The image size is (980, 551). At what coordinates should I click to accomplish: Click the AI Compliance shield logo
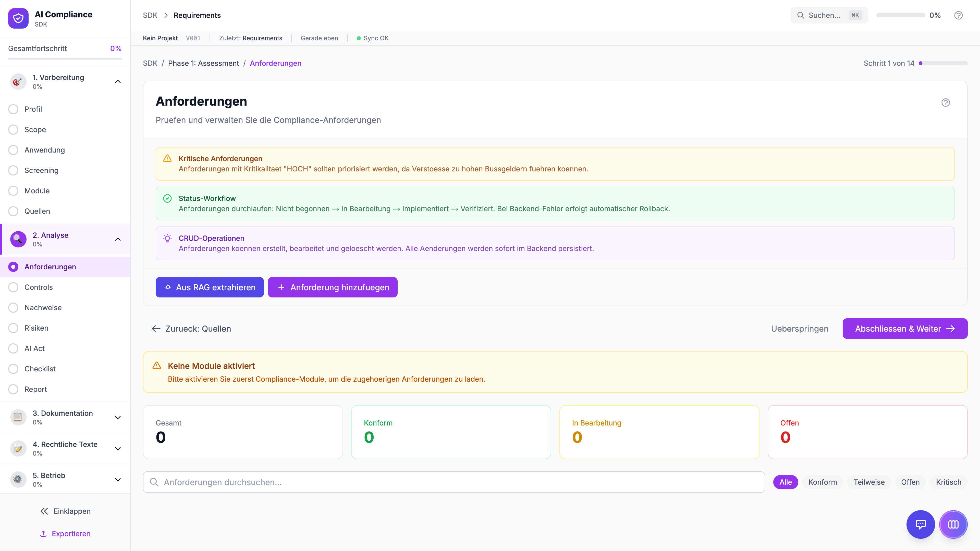(18, 18)
